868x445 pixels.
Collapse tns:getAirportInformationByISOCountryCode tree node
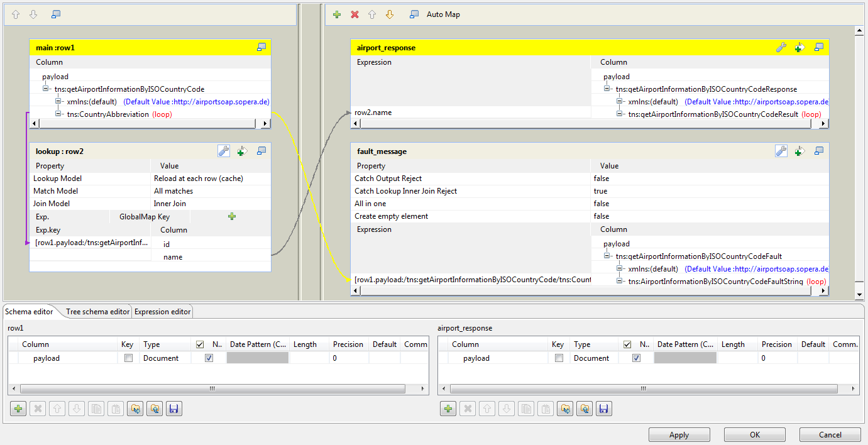(47, 89)
